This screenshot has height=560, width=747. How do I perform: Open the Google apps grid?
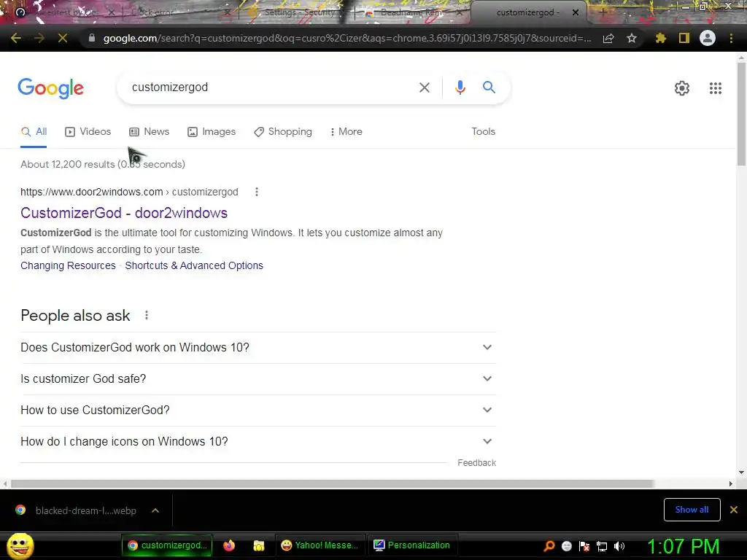716,88
